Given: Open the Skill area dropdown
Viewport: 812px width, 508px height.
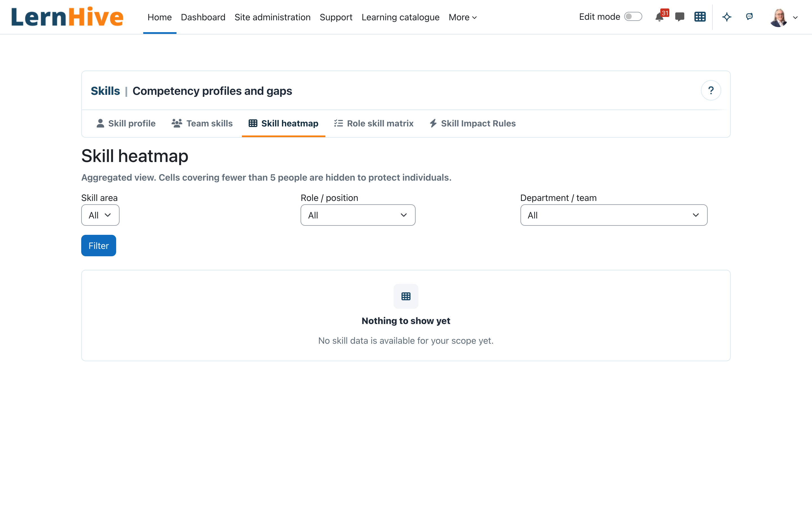Looking at the screenshot, I should coord(100,215).
